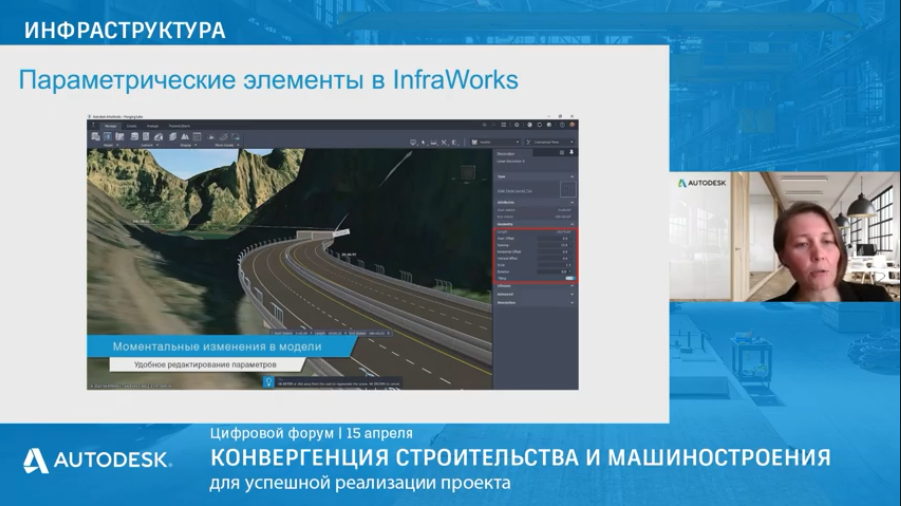This screenshot has width=901, height=506.
Task: Click the Horizontal Offset value field
Action: tap(555, 252)
